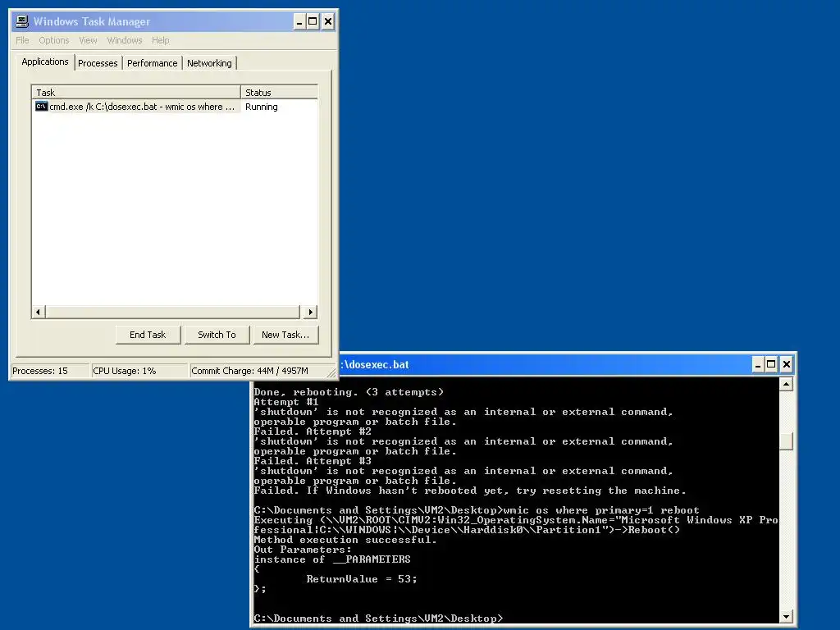Maximize the dosexec.bat console window
This screenshot has width=840, height=630.
coord(771,365)
